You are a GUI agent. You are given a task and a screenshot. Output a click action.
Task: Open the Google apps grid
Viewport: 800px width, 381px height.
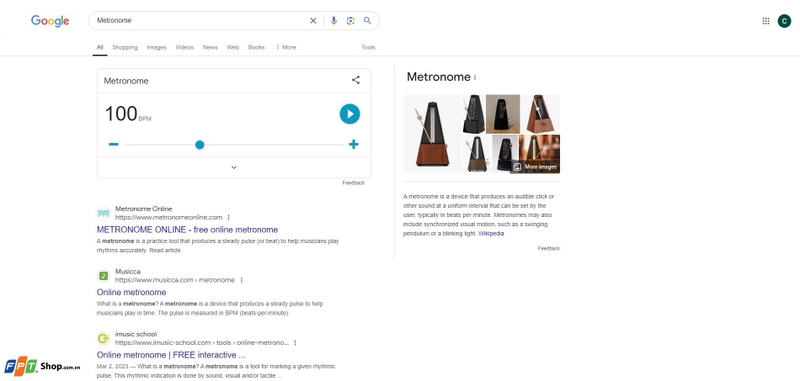tap(766, 21)
